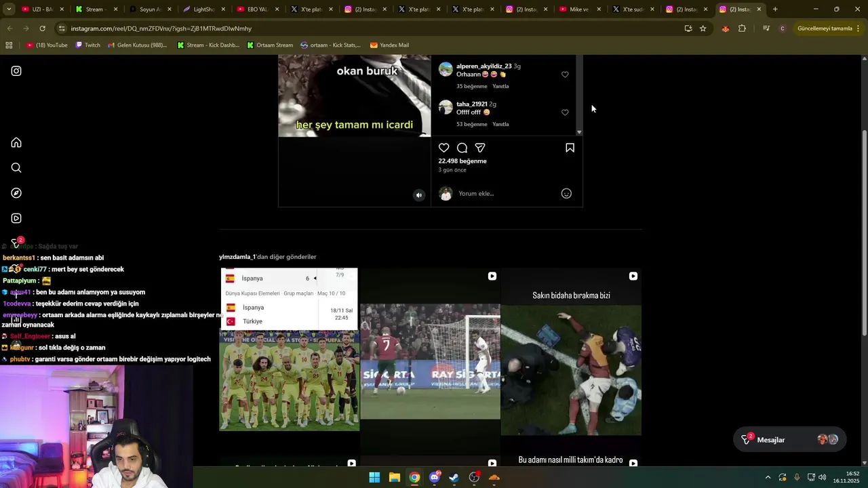The image size is (868, 488).
Task: Click the Instagram logo in the sidebar
Action: click(x=16, y=71)
